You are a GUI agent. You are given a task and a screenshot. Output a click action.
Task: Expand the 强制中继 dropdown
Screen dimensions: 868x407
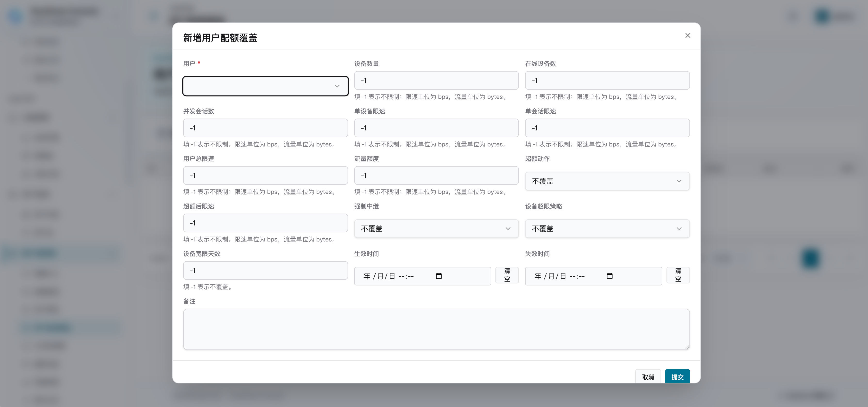pos(436,229)
